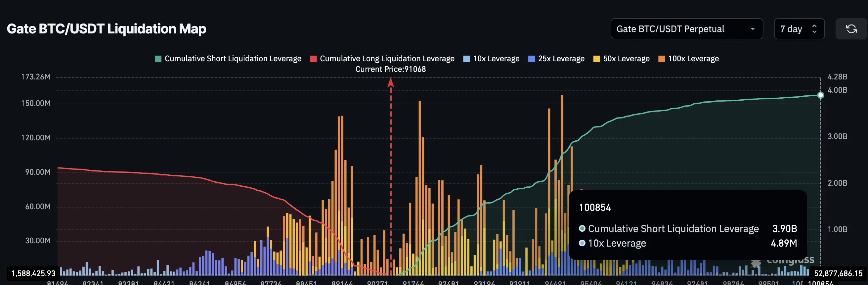The width and height of the screenshot is (868, 285).
Task: Click the refresh icon button
Action: 851,29
